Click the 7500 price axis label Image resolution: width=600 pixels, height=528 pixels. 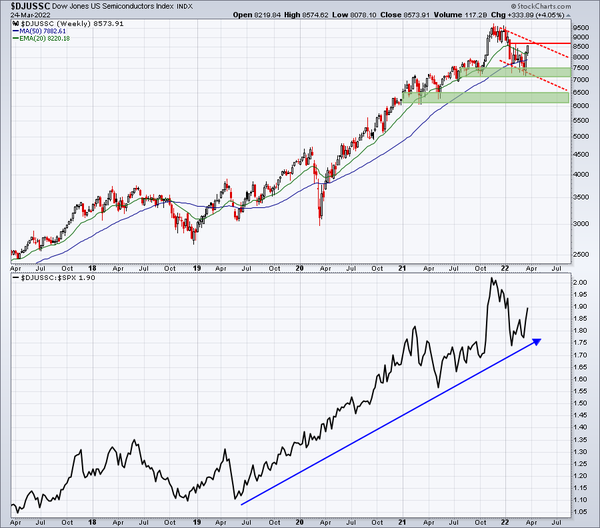[580, 68]
